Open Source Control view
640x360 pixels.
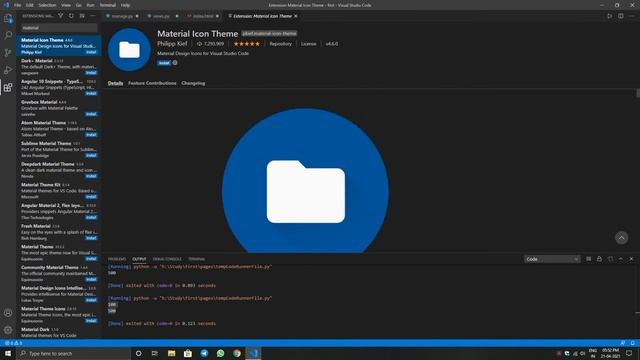(x=8, y=53)
